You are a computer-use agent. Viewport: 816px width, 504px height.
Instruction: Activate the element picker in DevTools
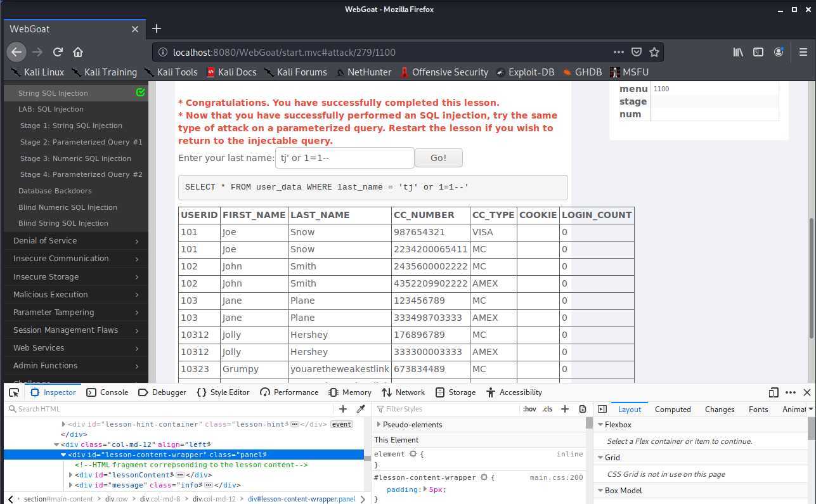pos(14,392)
